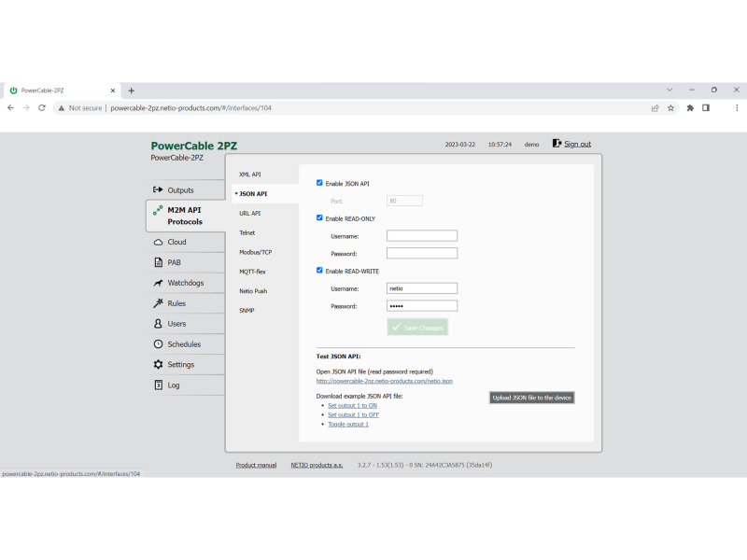The image size is (747, 560).
Task: Close the PowerCable-2PZ browser tab
Action: tap(113, 91)
